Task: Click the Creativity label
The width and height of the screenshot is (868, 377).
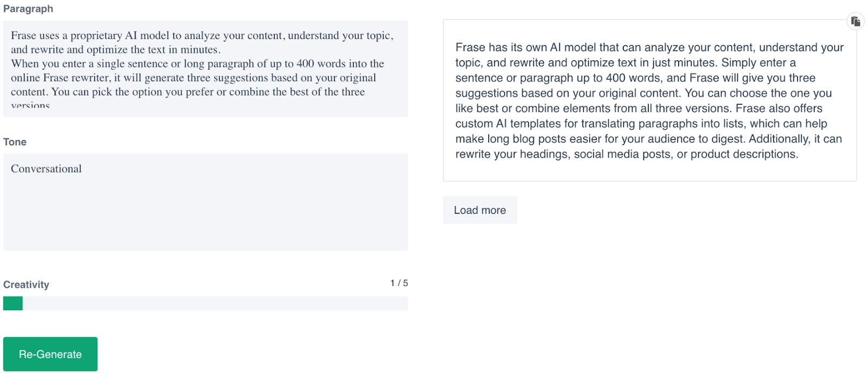Action: click(x=26, y=284)
